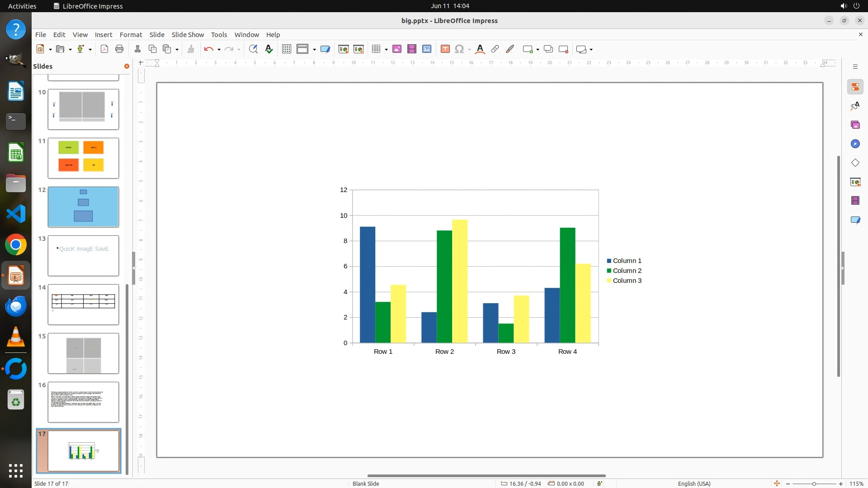
Task: Click the Print icon in toolbar
Action: coord(119,49)
